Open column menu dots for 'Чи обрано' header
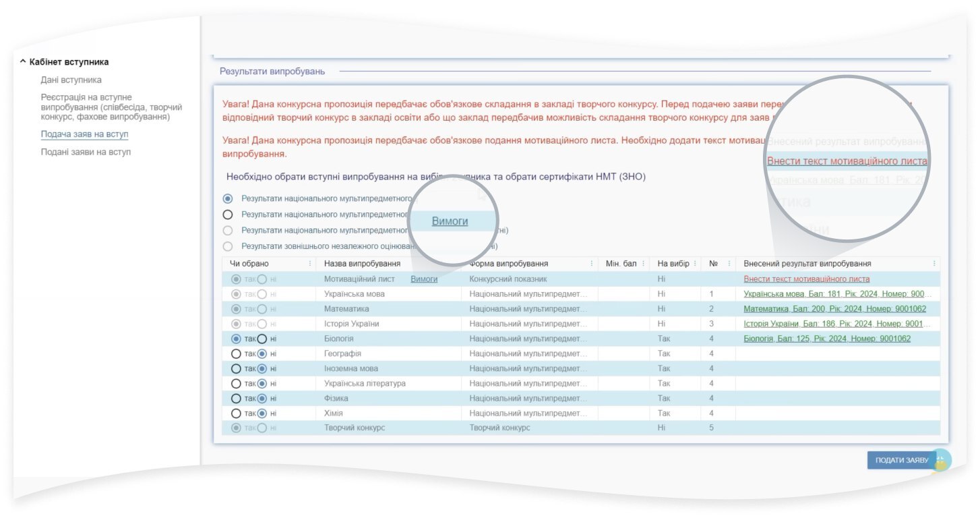Viewport: 980px width, 518px height. [x=310, y=264]
